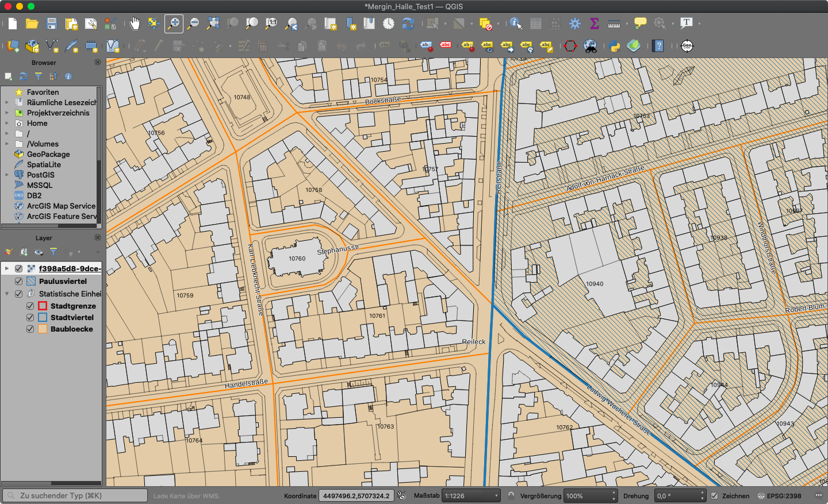Disable the Zeichnen render checkbox

coord(715,496)
